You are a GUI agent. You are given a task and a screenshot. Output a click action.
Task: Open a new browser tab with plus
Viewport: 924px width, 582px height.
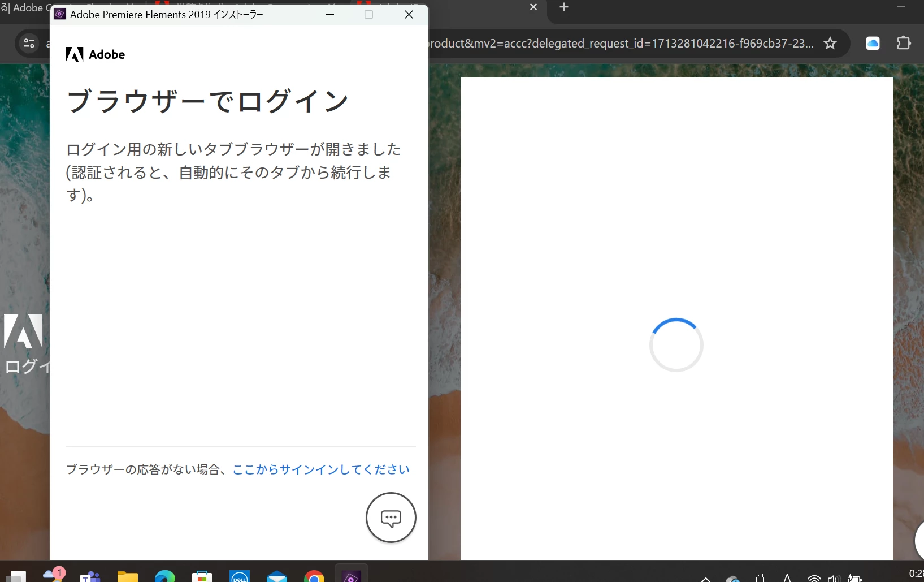coord(564,7)
